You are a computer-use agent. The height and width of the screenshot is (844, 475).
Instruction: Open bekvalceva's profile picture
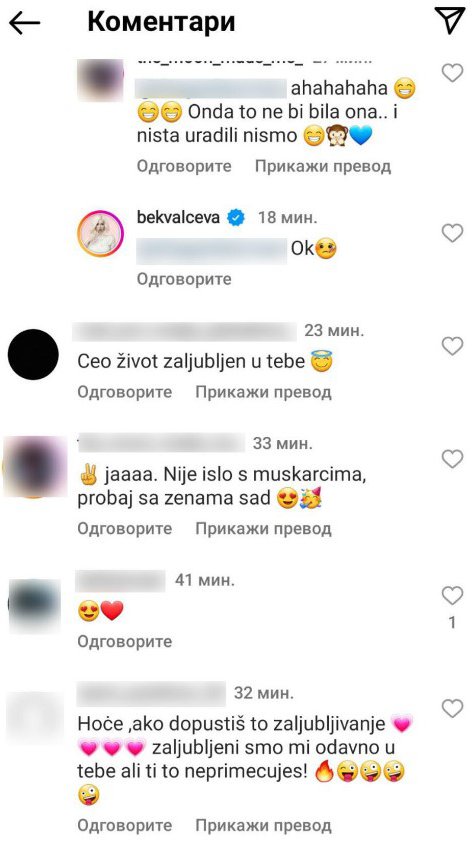(100, 233)
